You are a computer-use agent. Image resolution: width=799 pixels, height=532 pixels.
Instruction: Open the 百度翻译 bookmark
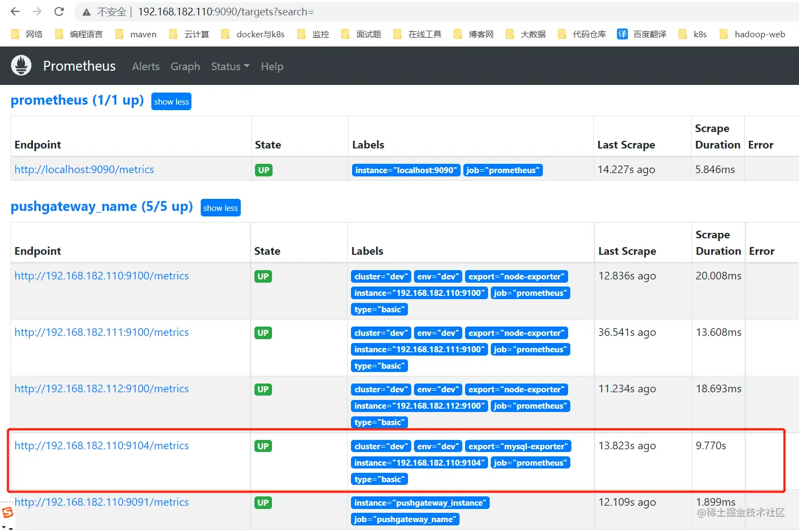642,34
